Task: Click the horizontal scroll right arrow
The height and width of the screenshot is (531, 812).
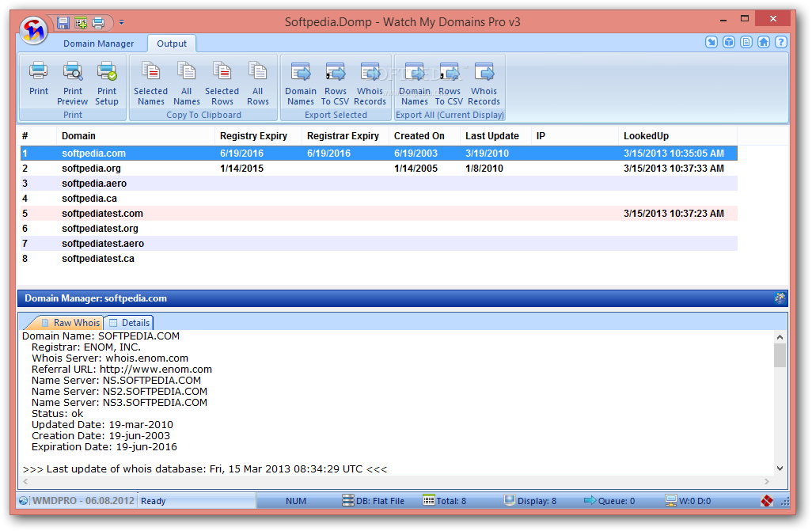Action: click(767, 482)
